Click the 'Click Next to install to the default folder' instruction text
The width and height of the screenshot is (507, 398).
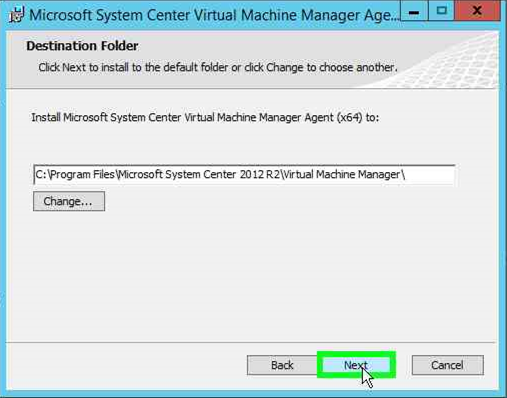tap(218, 68)
